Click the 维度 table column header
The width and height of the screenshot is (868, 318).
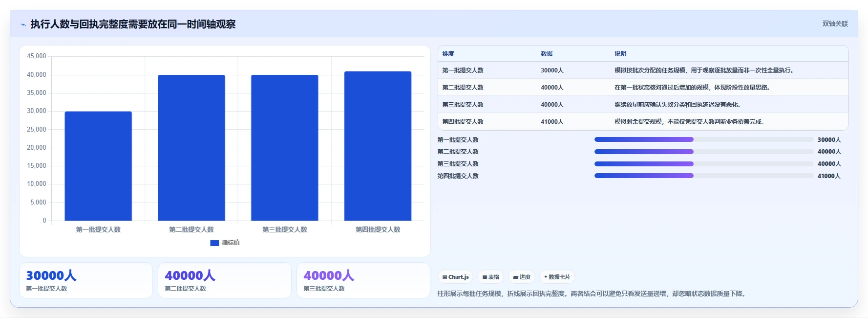click(448, 54)
